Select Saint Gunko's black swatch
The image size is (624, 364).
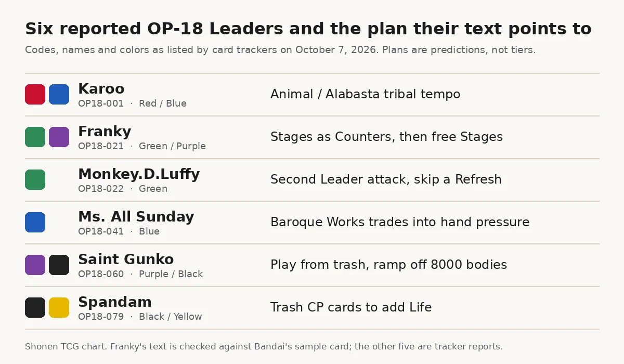pyautogui.click(x=59, y=265)
